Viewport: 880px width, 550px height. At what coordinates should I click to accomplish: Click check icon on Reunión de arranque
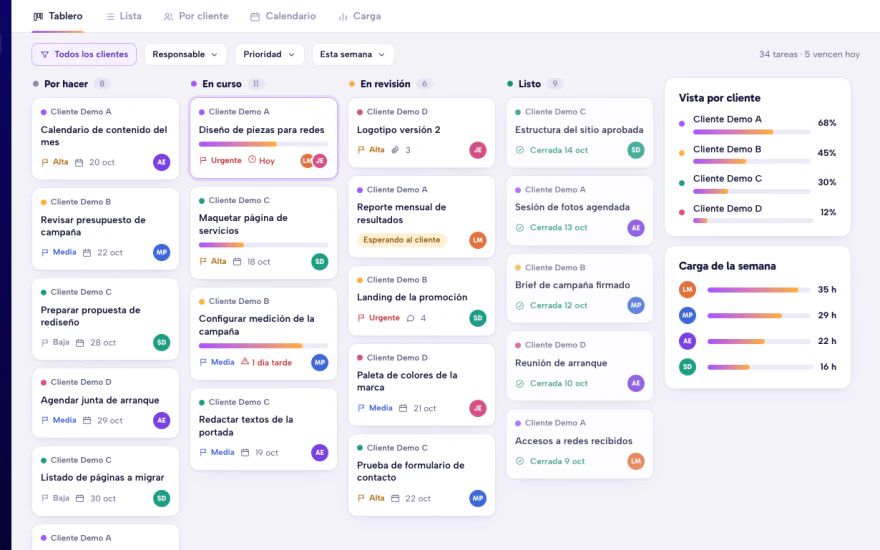[520, 384]
